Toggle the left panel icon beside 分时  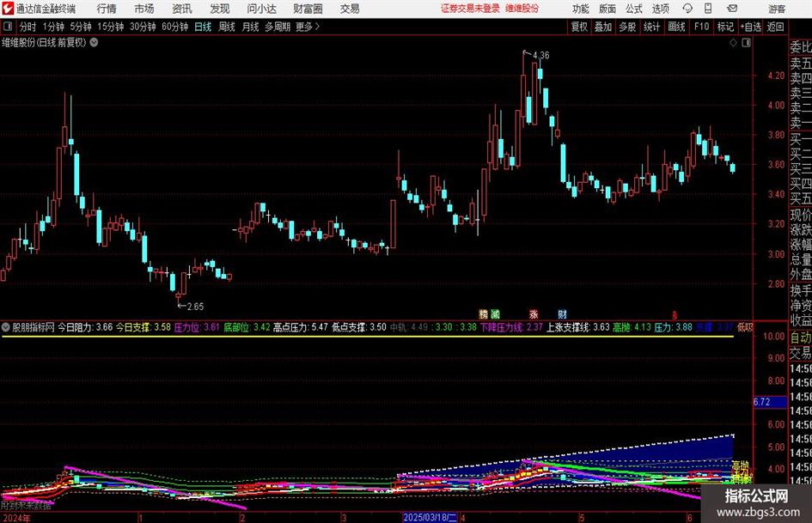(x=8, y=27)
